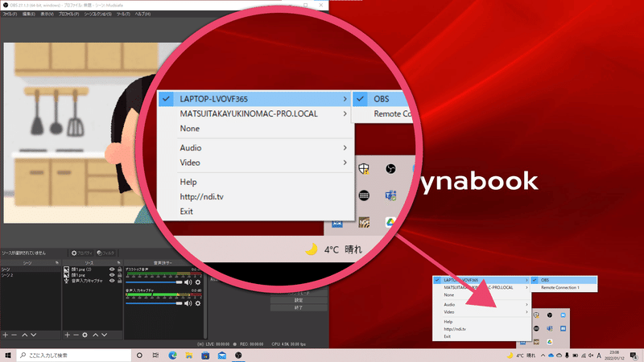Select シーン 2 in the Scenes list
This screenshot has width=644, height=362.
[31, 275]
